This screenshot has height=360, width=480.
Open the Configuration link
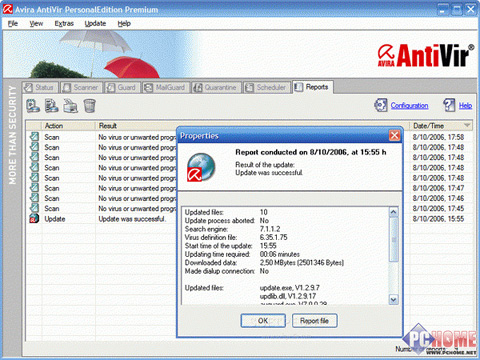point(409,106)
